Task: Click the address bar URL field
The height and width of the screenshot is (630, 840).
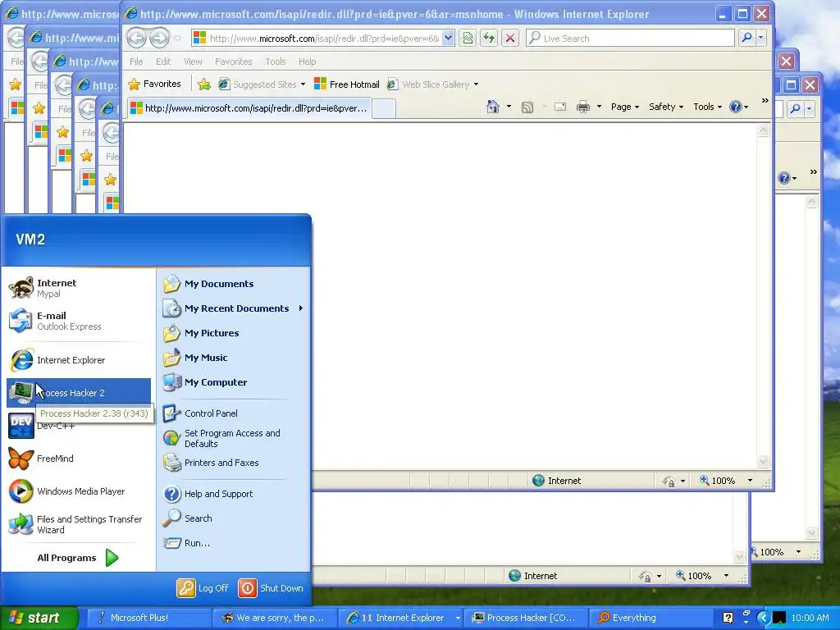Action: (325, 39)
